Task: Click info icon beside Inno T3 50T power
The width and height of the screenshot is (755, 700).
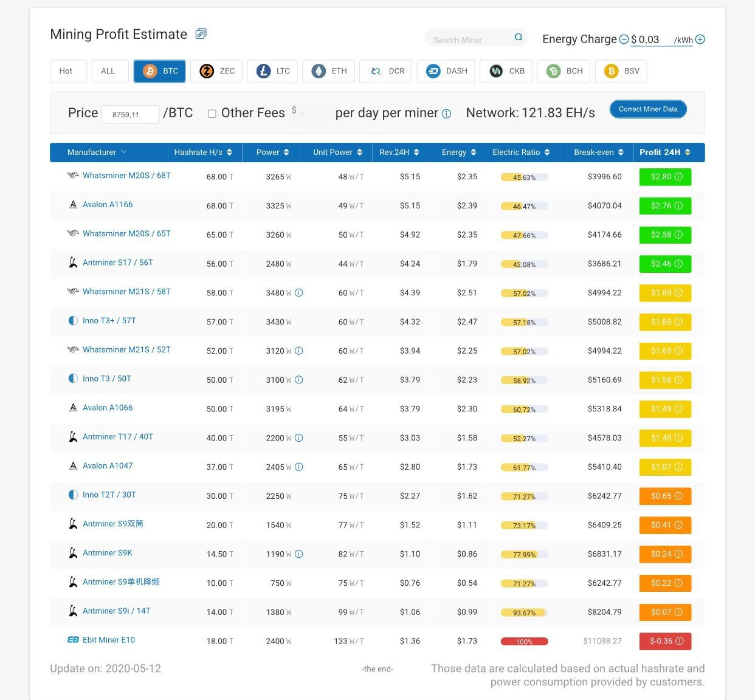Action: tap(299, 380)
